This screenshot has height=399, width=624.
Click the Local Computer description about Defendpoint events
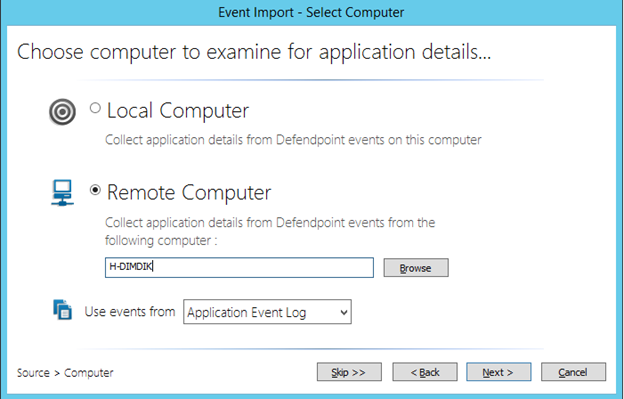(x=293, y=140)
